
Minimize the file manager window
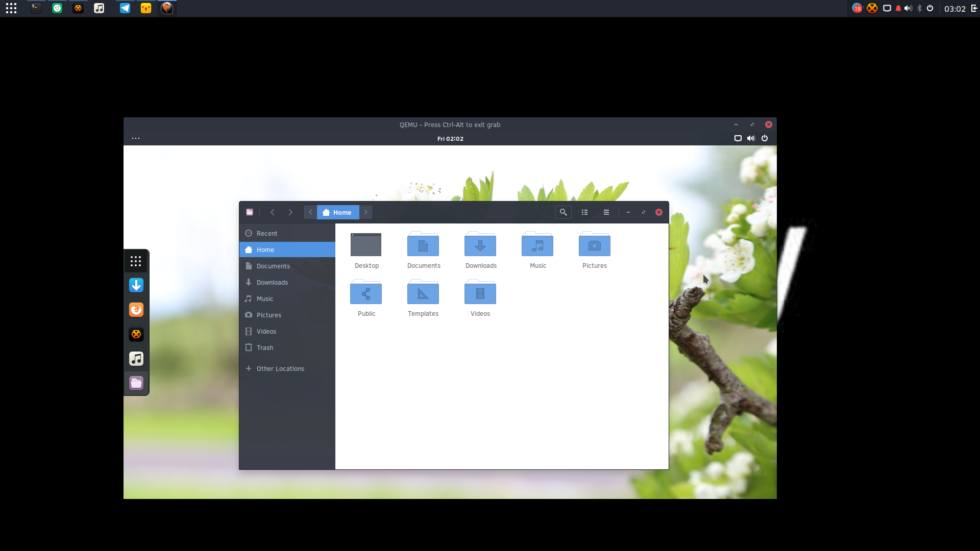click(628, 212)
